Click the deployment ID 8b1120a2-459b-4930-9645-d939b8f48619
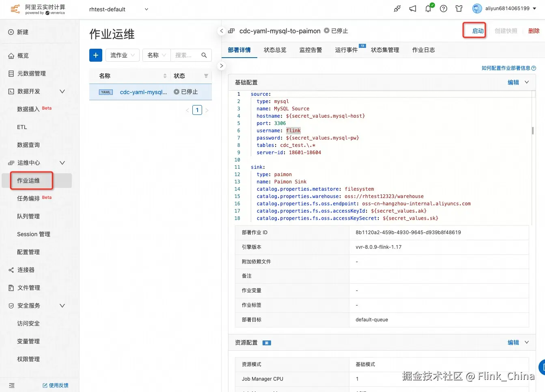Screen dimensions: 545x392 click(408, 233)
